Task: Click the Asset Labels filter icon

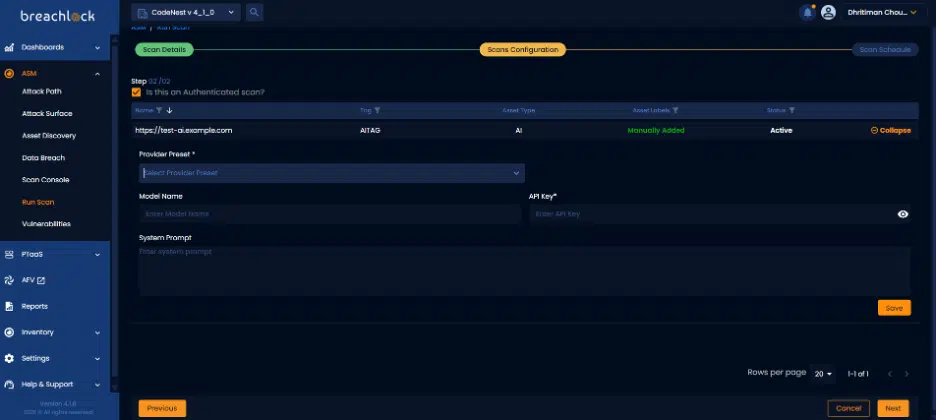Action: click(675, 110)
